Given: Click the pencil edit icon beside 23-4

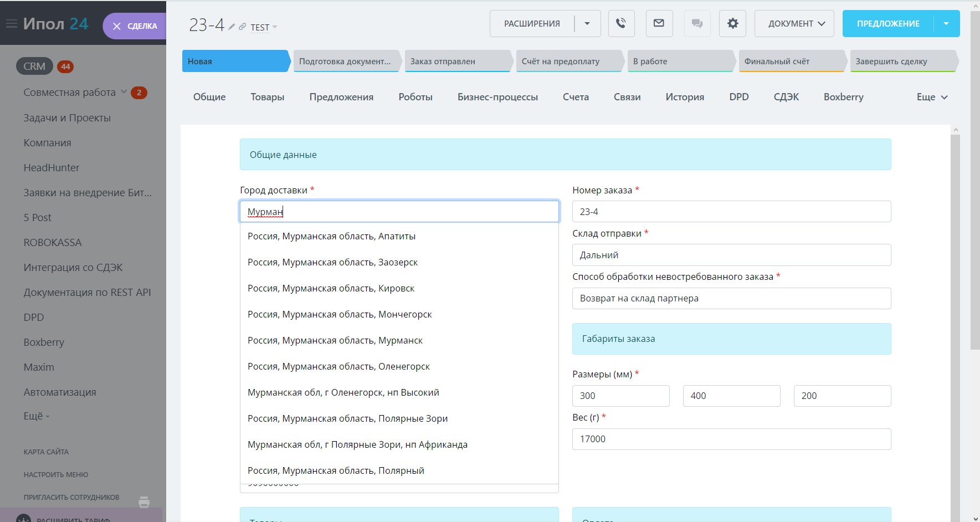Looking at the screenshot, I should [x=232, y=27].
